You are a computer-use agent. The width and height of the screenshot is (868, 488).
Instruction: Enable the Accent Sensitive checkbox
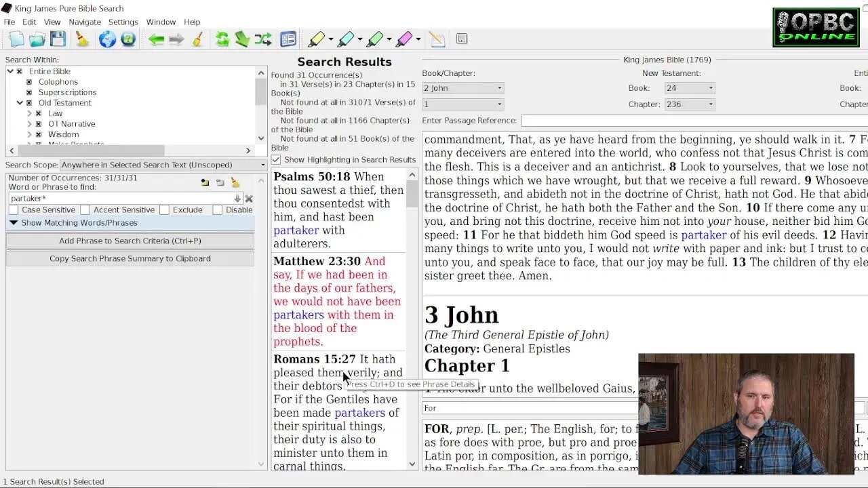[85, 210]
